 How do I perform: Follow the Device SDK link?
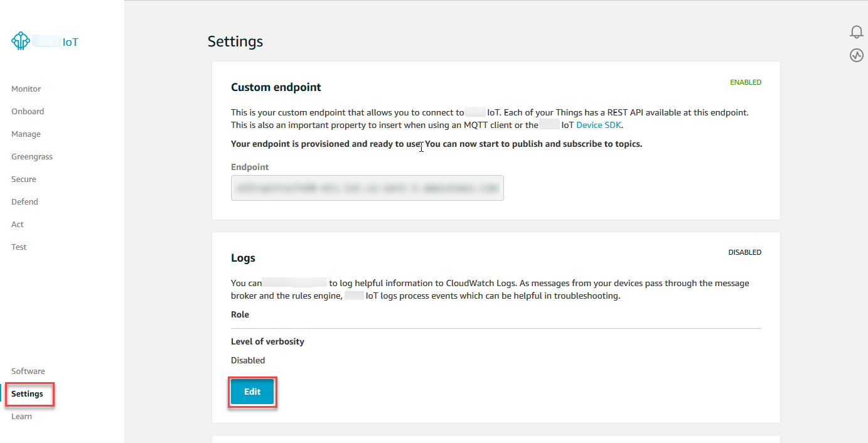(x=599, y=125)
